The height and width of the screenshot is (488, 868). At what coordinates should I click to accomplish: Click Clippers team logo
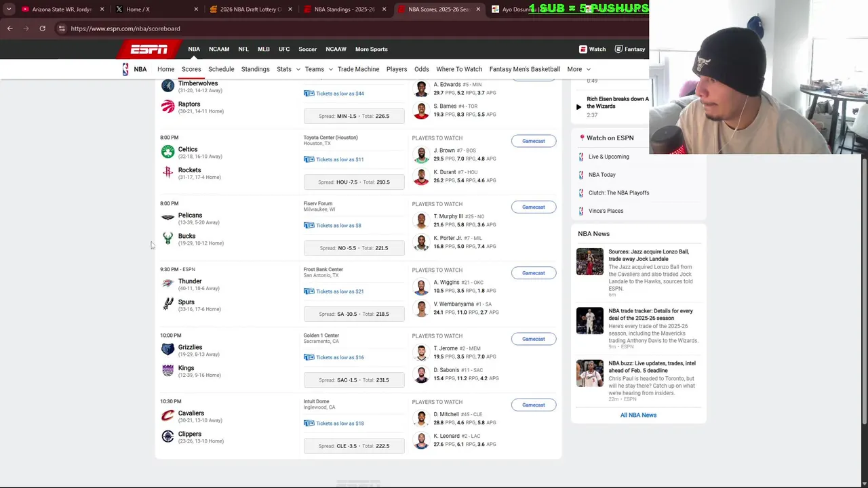pyautogui.click(x=167, y=436)
